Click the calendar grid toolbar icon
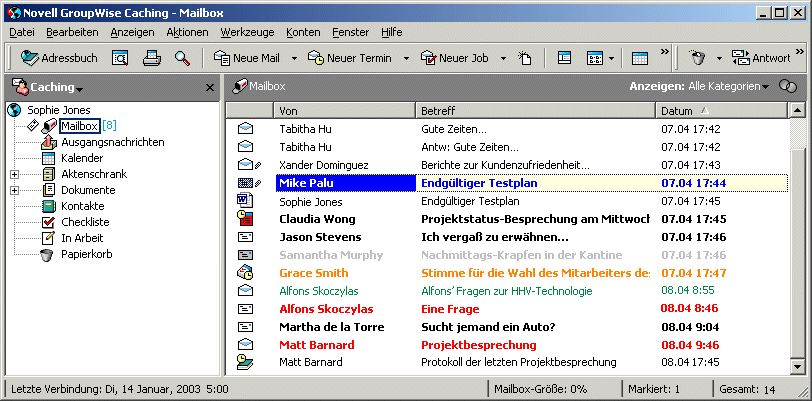812x401 pixels. point(640,59)
